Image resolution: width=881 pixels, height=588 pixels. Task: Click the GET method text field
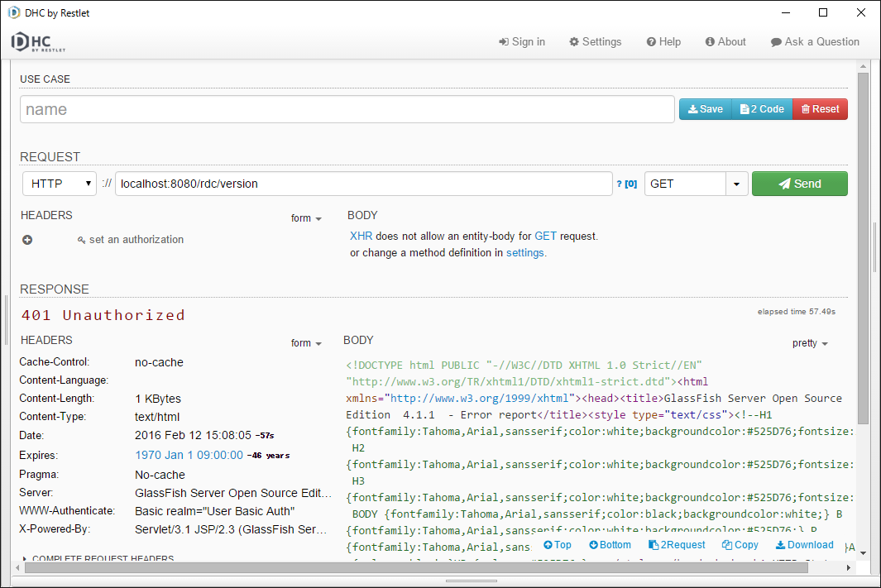[x=685, y=184]
